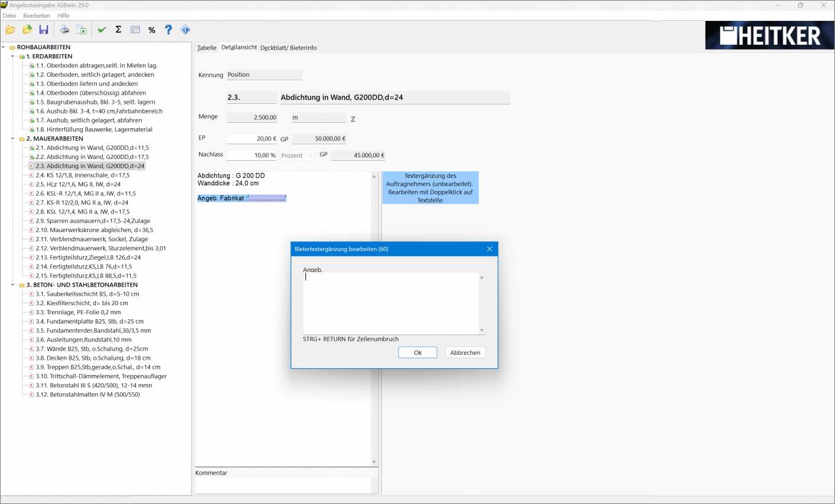Click the Excel export icon
Image resolution: width=835 pixels, height=504 pixels.
click(82, 29)
